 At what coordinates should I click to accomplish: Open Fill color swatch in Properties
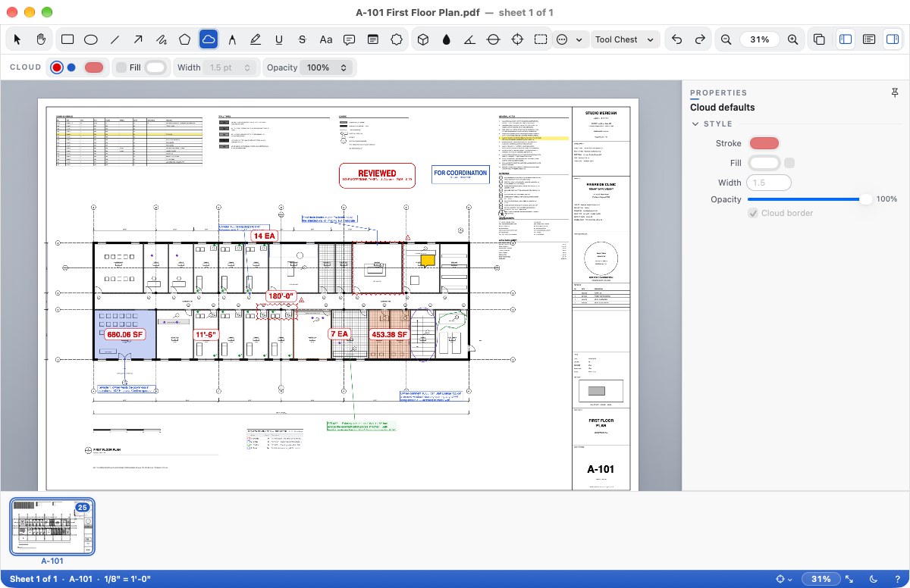[764, 163]
